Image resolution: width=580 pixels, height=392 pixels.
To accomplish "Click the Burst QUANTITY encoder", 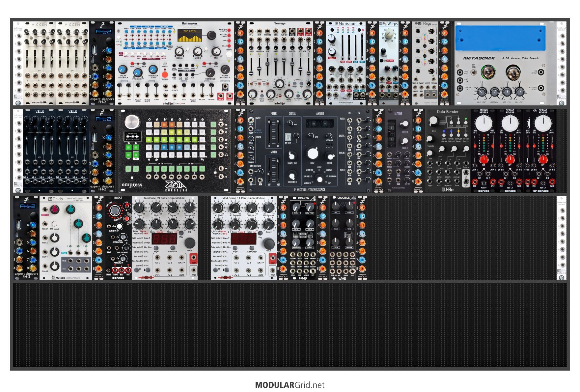I will (115, 210).
